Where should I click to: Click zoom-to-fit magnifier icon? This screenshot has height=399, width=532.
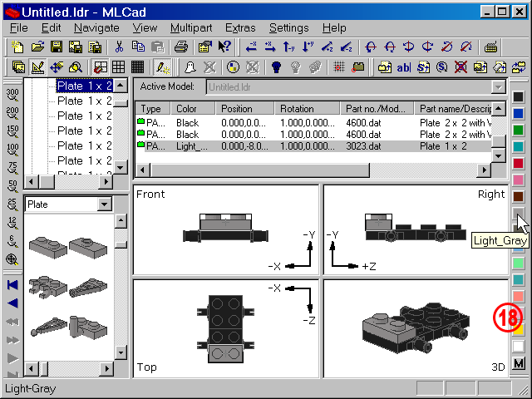[x=12, y=259]
